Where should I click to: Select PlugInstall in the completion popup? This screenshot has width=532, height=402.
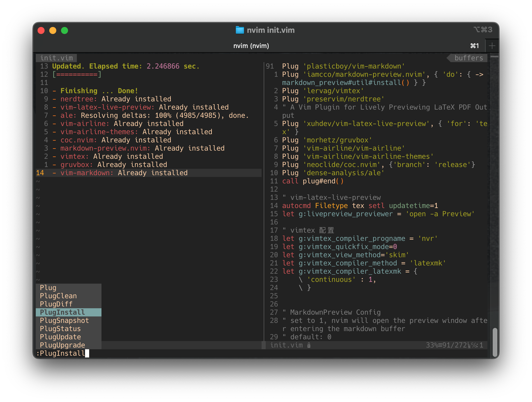tap(62, 312)
